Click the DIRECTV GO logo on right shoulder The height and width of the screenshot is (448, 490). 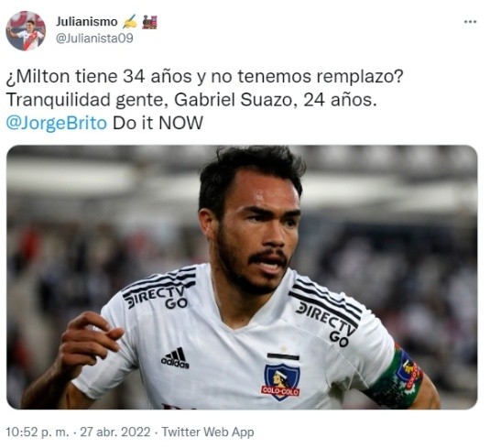(x=326, y=323)
